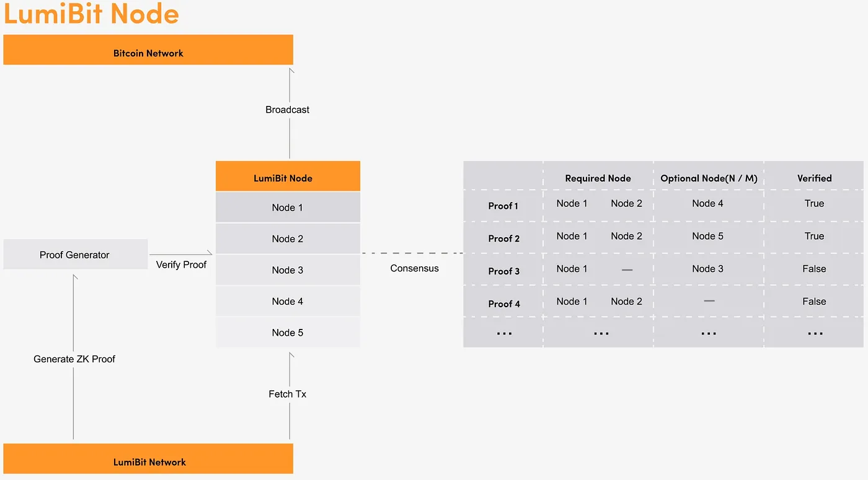The height and width of the screenshot is (480, 868).
Task: Click the Generate ZK Proof label
Action: click(74, 359)
